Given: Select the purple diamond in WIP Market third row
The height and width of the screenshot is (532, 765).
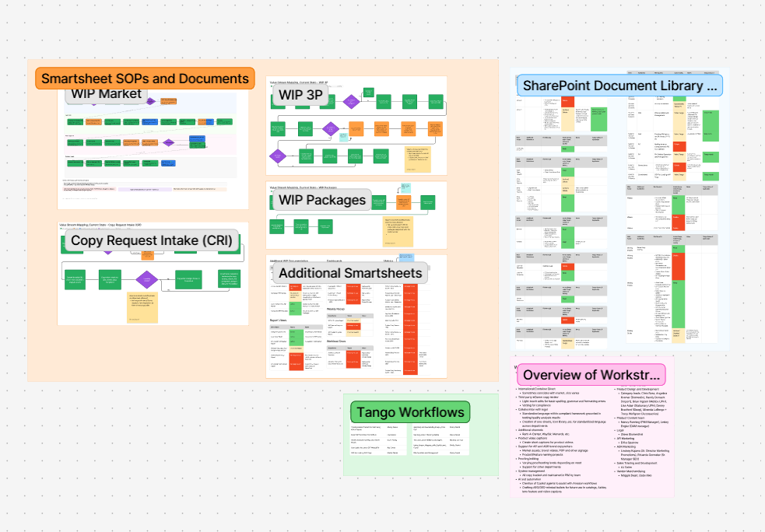Looking at the screenshot, I should pos(168,142).
